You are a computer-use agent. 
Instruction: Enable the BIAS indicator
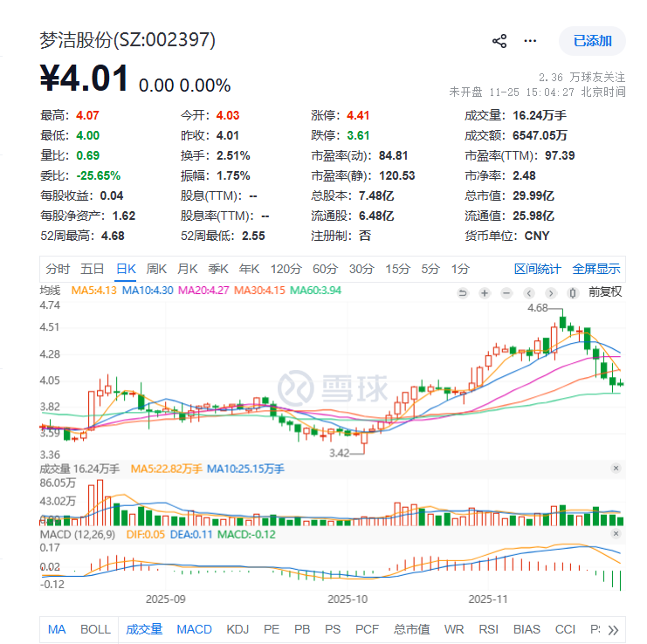[x=527, y=629]
